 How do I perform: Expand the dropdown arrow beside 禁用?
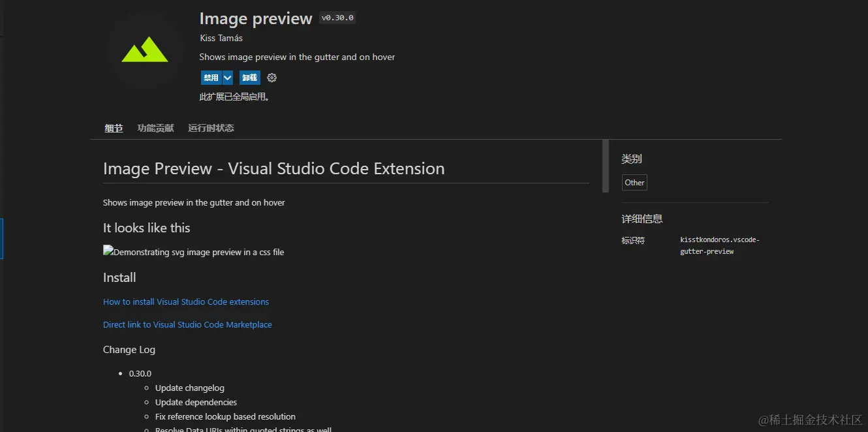click(228, 78)
